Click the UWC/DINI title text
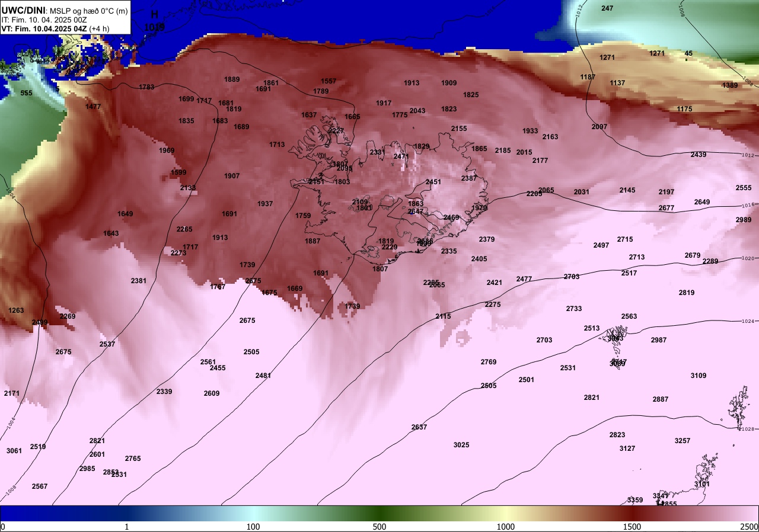The height and width of the screenshot is (532, 759). pyautogui.click(x=24, y=9)
